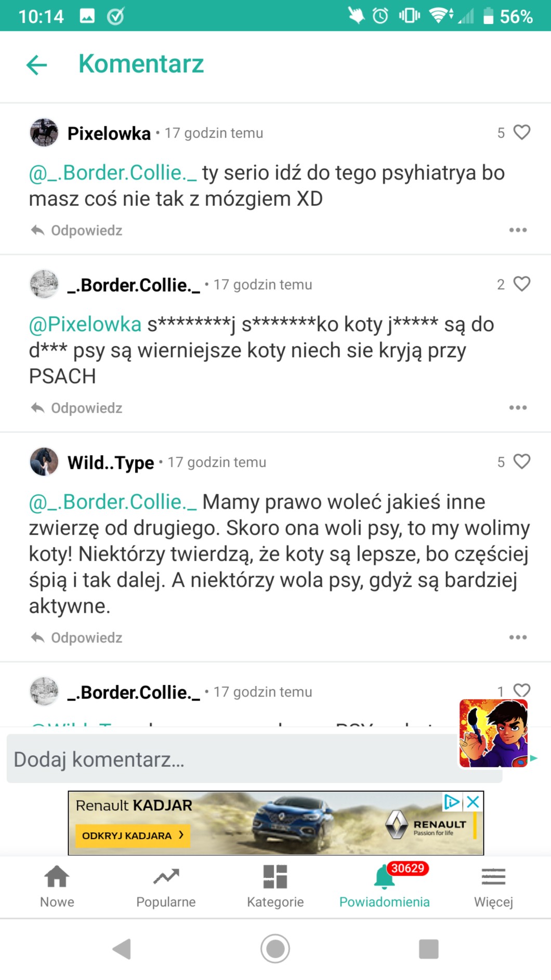Like Wild..Type's comment with the heart
Screen dimensions: 551x980
(x=521, y=461)
